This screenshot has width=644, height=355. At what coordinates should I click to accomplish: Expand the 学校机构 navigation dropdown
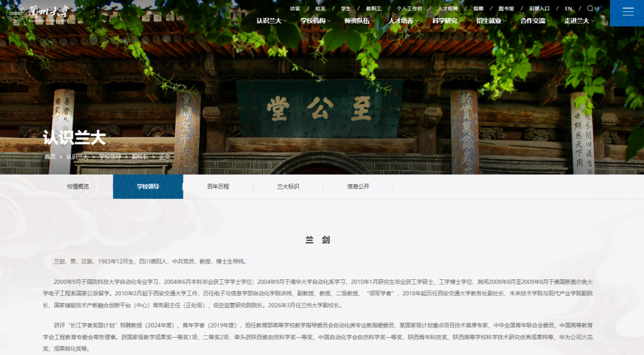click(315, 21)
